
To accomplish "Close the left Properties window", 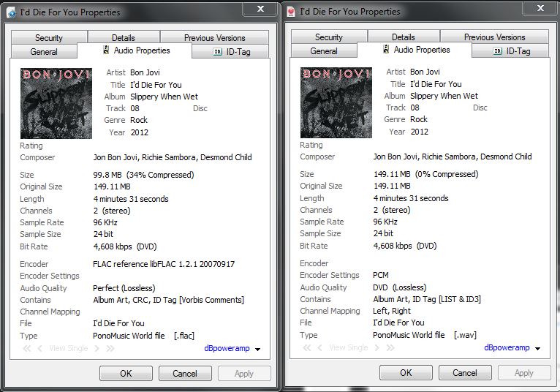I will point(261,9).
